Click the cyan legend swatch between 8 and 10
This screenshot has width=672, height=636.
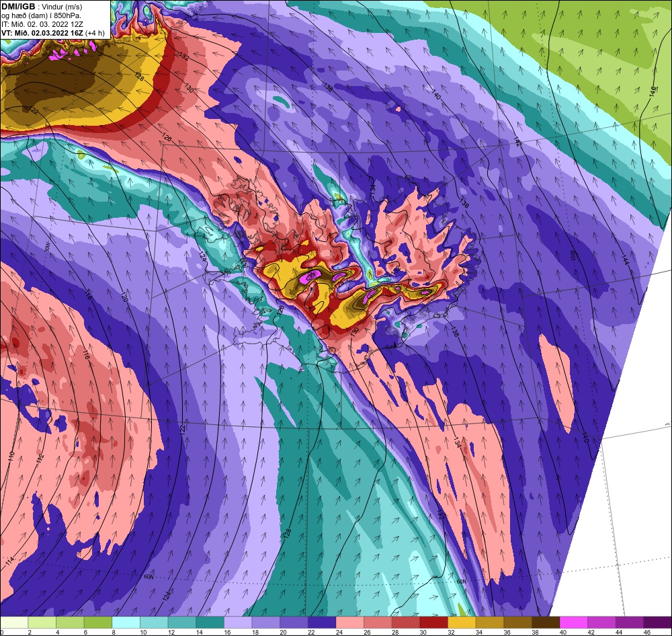point(126,623)
